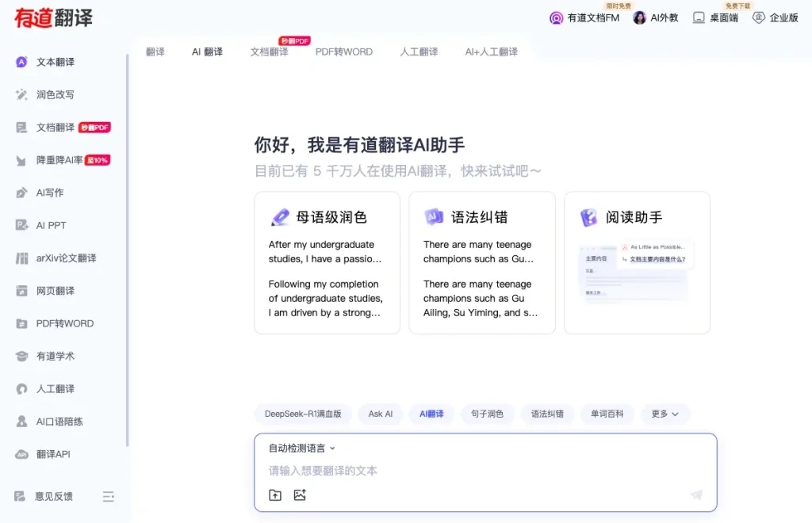
Task: Expand the 更多 options dropdown
Action: point(665,414)
